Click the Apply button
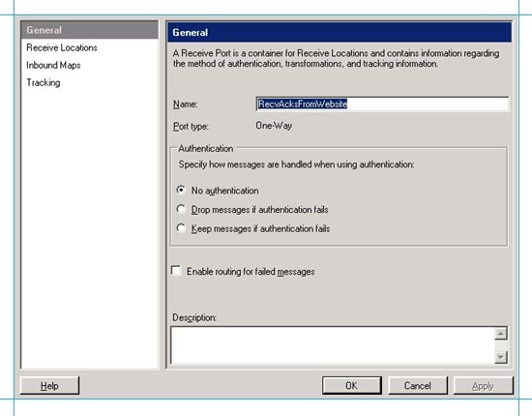This screenshot has width=532, height=416. pyautogui.click(x=483, y=385)
